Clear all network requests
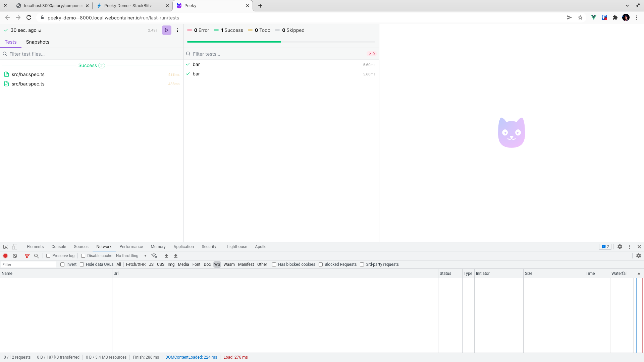This screenshot has height=362, width=644. 15,256
